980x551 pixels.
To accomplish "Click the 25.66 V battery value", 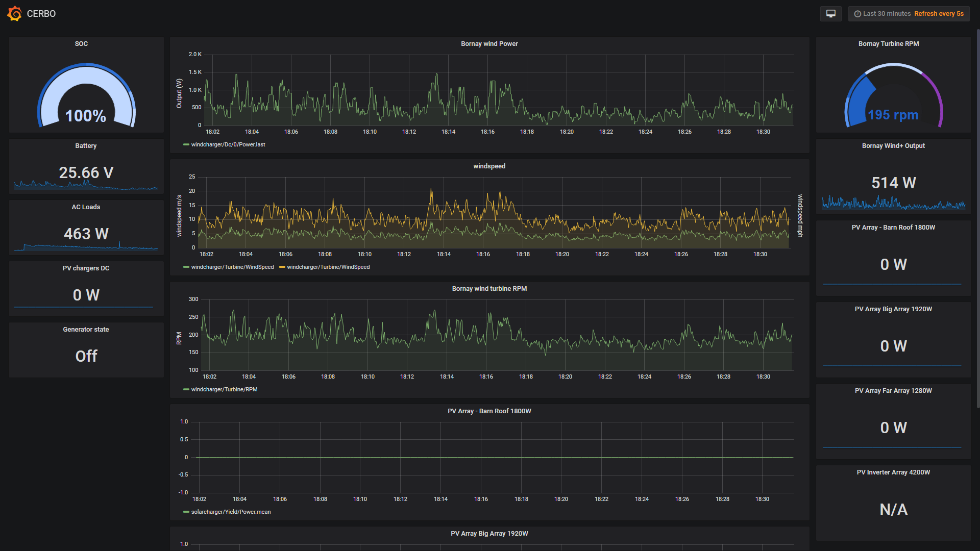I will (x=86, y=172).
